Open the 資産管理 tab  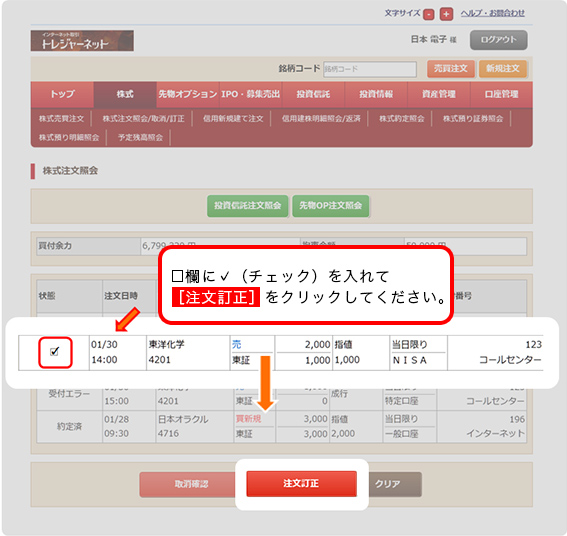pyautogui.click(x=439, y=94)
